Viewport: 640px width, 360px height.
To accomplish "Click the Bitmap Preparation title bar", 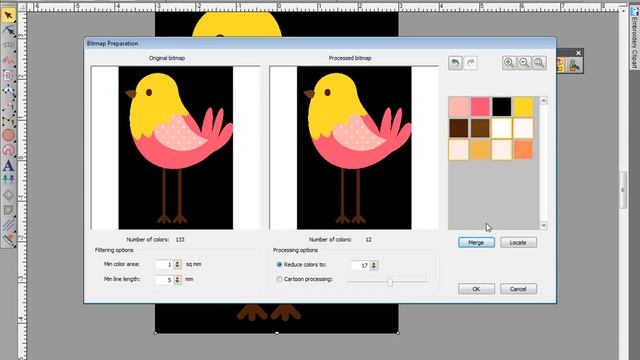I will pyautogui.click(x=320, y=43).
